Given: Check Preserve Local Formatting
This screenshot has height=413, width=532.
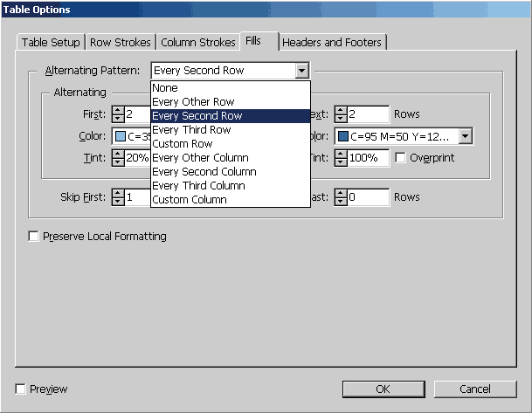Looking at the screenshot, I should (x=33, y=236).
